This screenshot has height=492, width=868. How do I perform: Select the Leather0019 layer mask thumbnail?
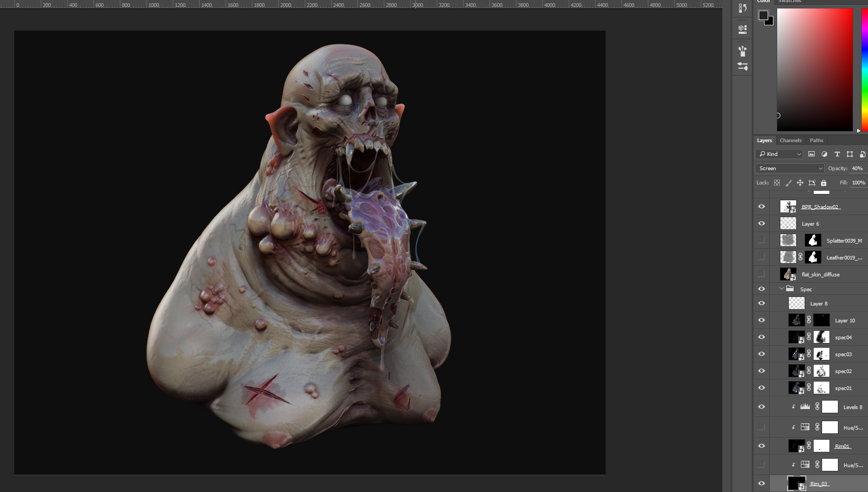pyautogui.click(x=813, y=257)
